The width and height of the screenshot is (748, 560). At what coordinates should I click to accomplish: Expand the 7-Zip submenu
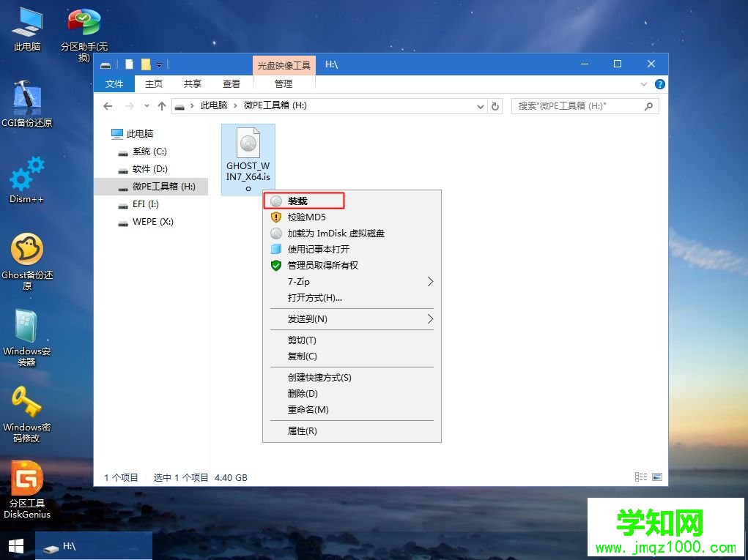[352, 281]
